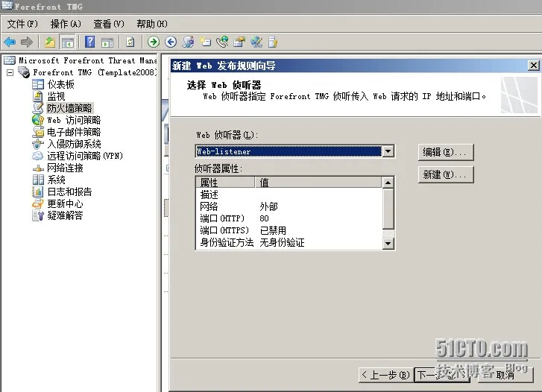The height and width of the screenshot is (392, 542).
Task: Open the 查看(V) menu
Action: coord(109,24)
